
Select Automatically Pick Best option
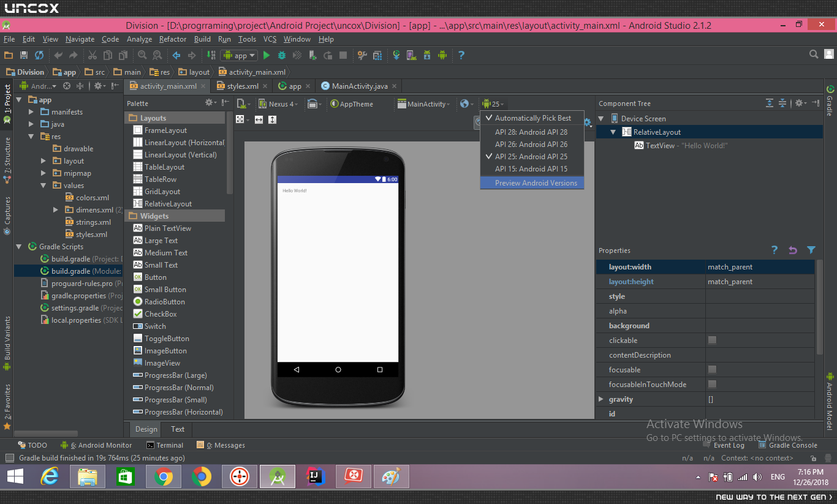click(532, 118)
